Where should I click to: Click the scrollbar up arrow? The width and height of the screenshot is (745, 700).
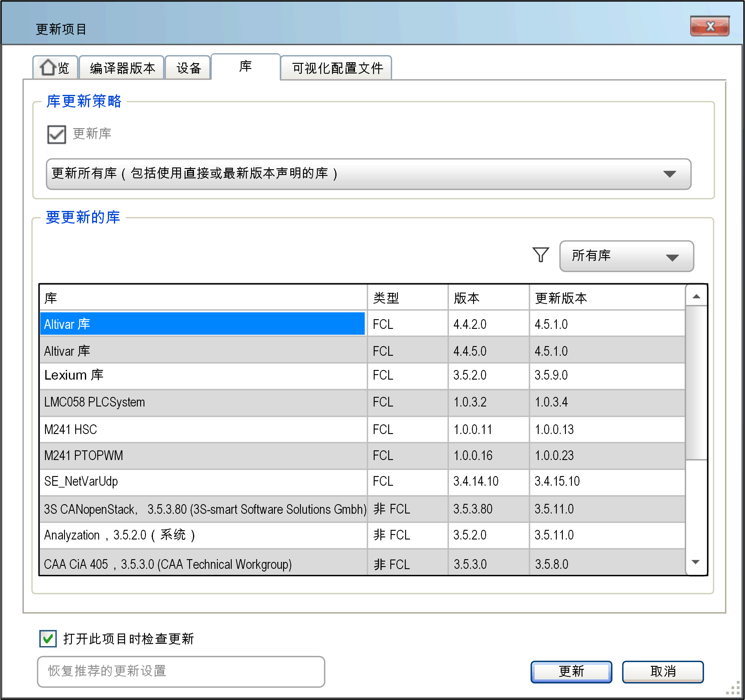tap(696, 297)
